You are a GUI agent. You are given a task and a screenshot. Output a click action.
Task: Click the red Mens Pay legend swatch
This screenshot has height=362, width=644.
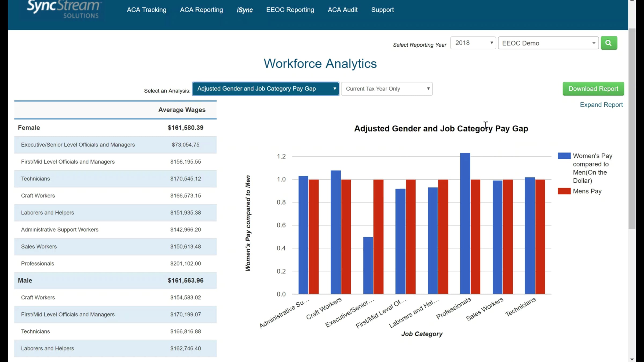click(564, 191)
